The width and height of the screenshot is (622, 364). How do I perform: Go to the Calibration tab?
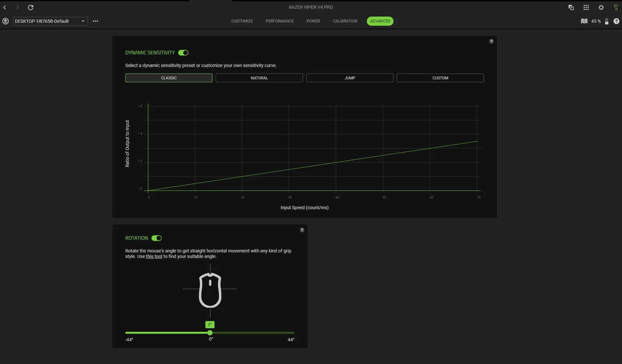345,21
